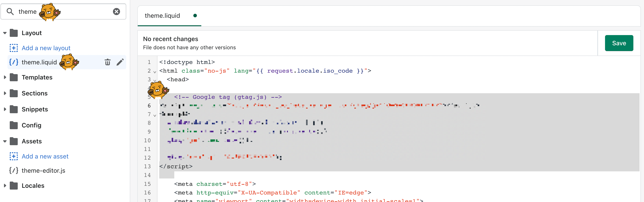
Task: Expand the Snippets folder arrow
Action: tap(5, 109)
